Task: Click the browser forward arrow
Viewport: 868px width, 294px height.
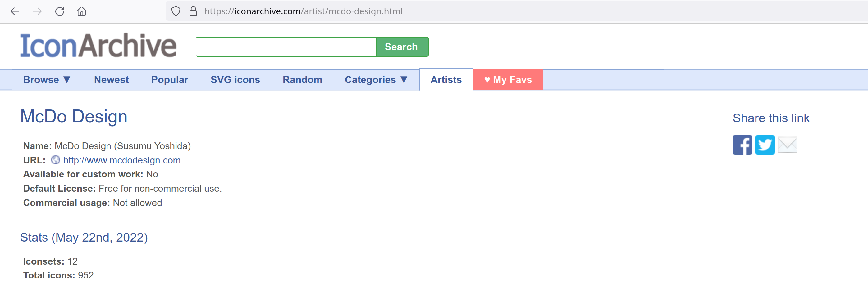Action: 37,11
